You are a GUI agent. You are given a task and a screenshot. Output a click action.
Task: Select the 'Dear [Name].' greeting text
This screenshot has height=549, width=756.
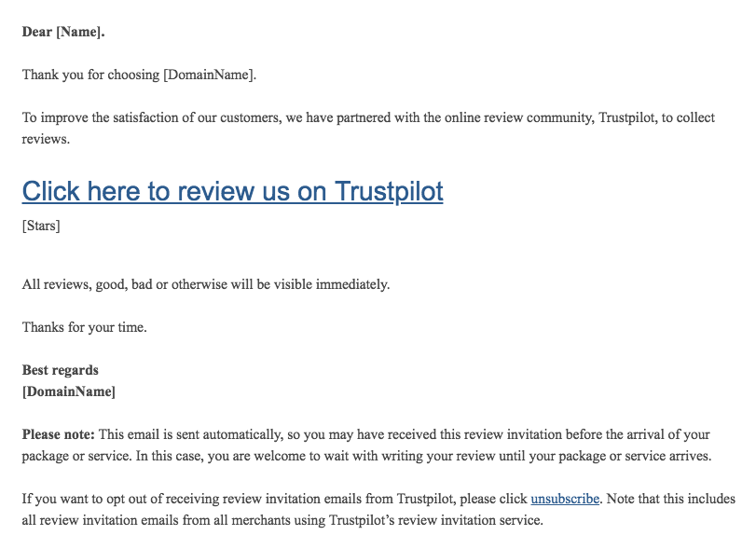[x=63, y=32]
